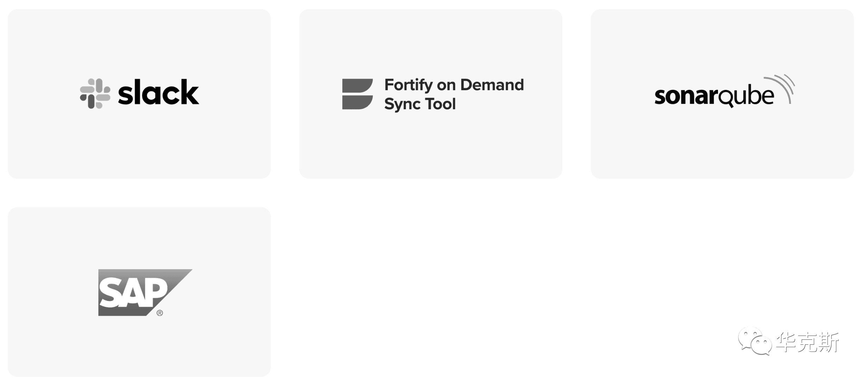The height and width of the screenshot is (381, 868).
Task: Click the word Tool on Fortify card
Action: tap(440, 104)
